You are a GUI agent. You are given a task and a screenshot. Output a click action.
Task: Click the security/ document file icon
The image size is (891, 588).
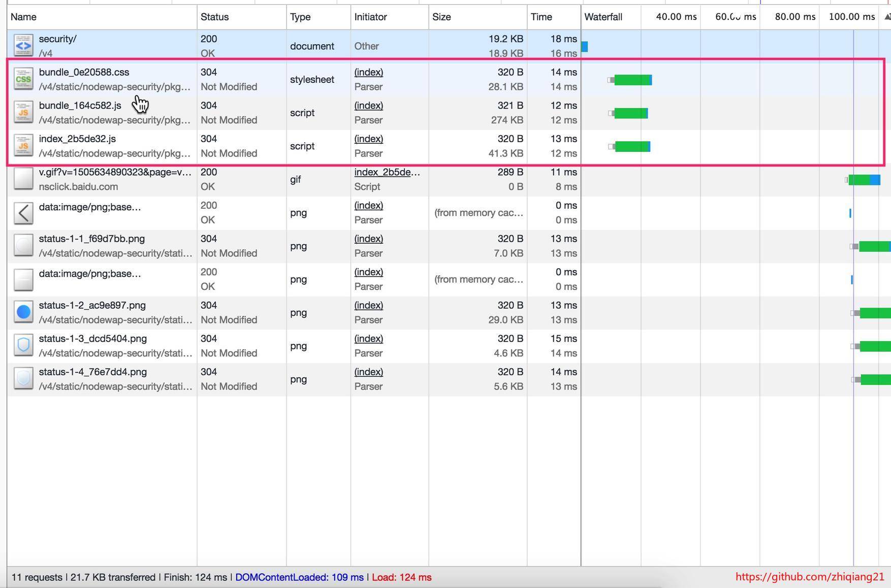(x=23, y=46)
